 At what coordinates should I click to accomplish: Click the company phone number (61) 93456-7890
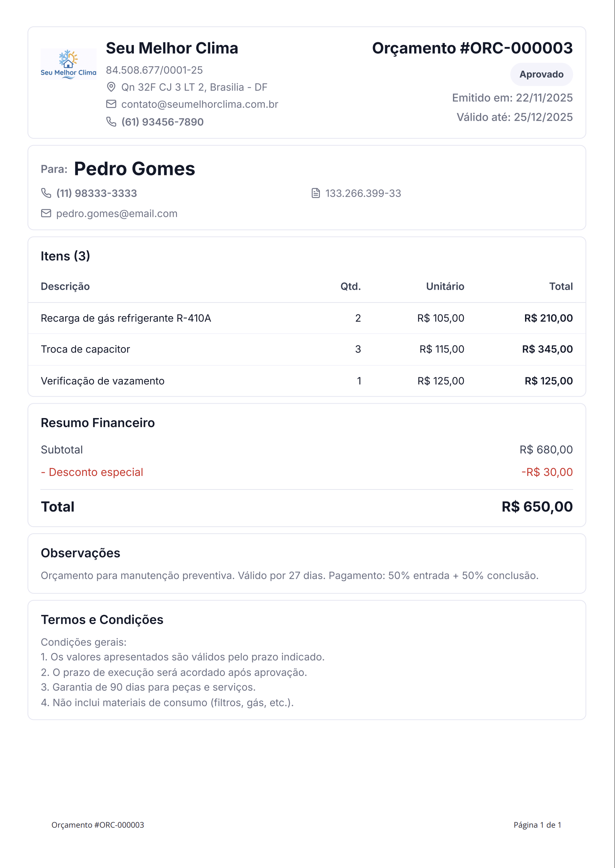coord(162,122)
